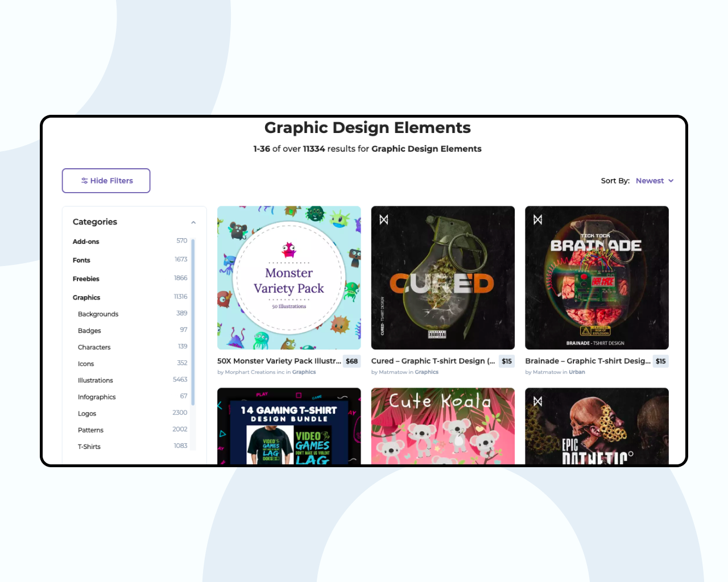Click Graphics category link under Monster pack

[304, 372]
